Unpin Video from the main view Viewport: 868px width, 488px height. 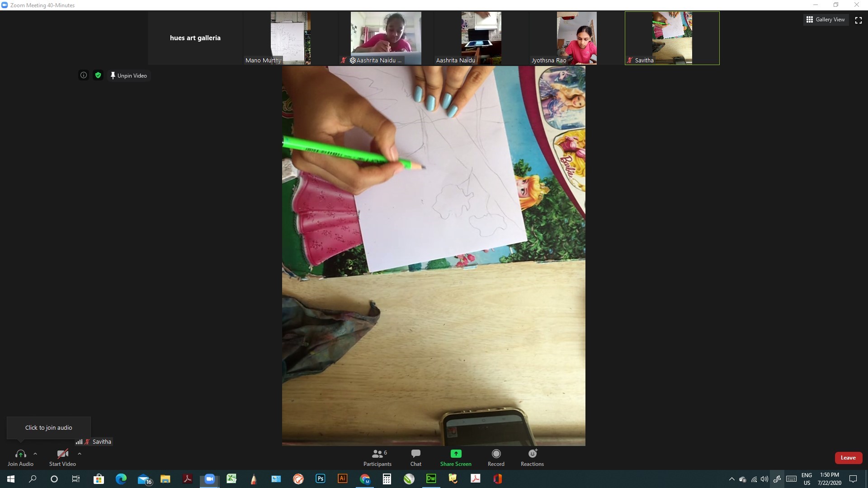click(x=128, y=75)
